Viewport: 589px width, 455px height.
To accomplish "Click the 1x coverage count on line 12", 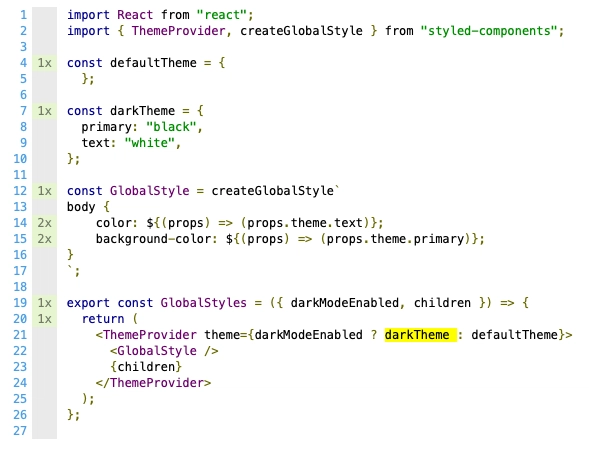I will point(44,191).
